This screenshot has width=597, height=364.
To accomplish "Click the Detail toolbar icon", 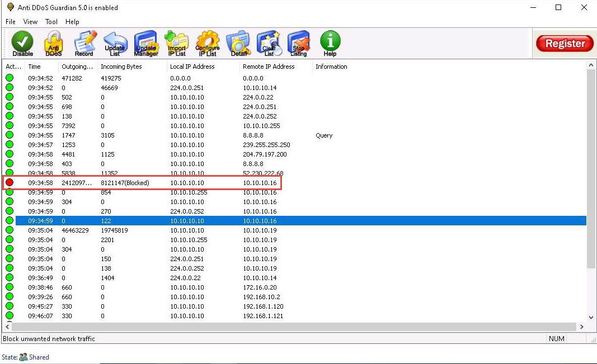I will 238,44.
